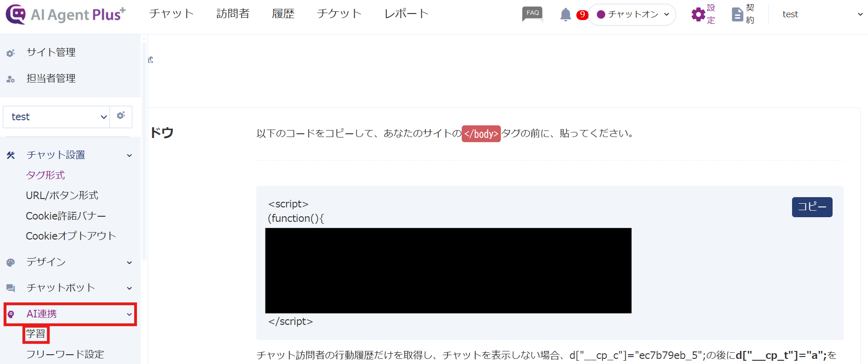Click the gear icon beside test site selector

121,116
